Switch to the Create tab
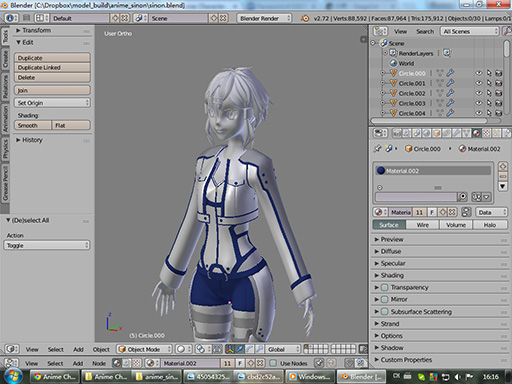Image resolution: width=512 pixels, height=384 pixels. [x=5, y=59]
